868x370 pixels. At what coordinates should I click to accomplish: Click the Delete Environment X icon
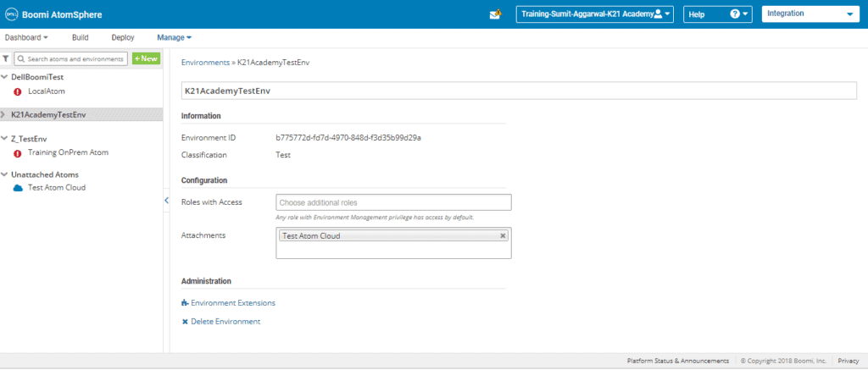[185, 322]
